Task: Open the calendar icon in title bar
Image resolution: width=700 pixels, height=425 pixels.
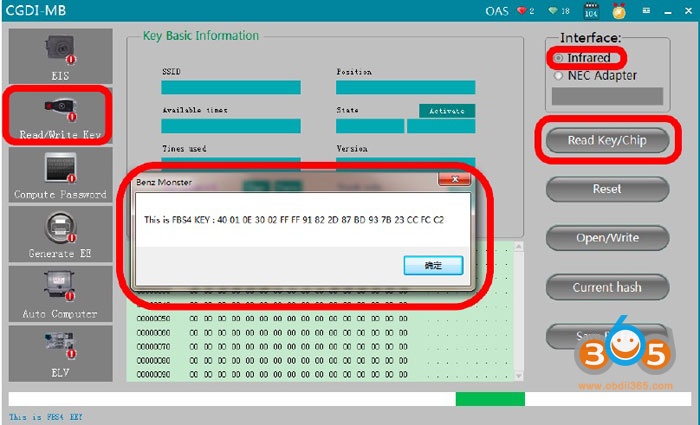Action: [591, 11]
